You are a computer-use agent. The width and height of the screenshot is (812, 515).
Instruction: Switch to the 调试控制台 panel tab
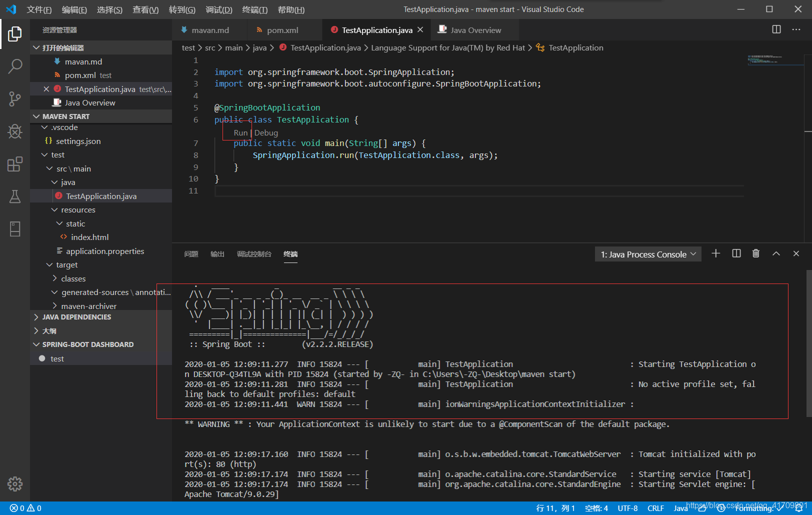254,254
